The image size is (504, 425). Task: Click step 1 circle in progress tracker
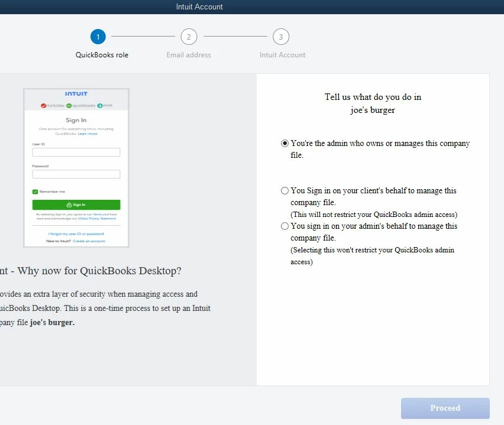pyautogui.click(x=98, y=37)
